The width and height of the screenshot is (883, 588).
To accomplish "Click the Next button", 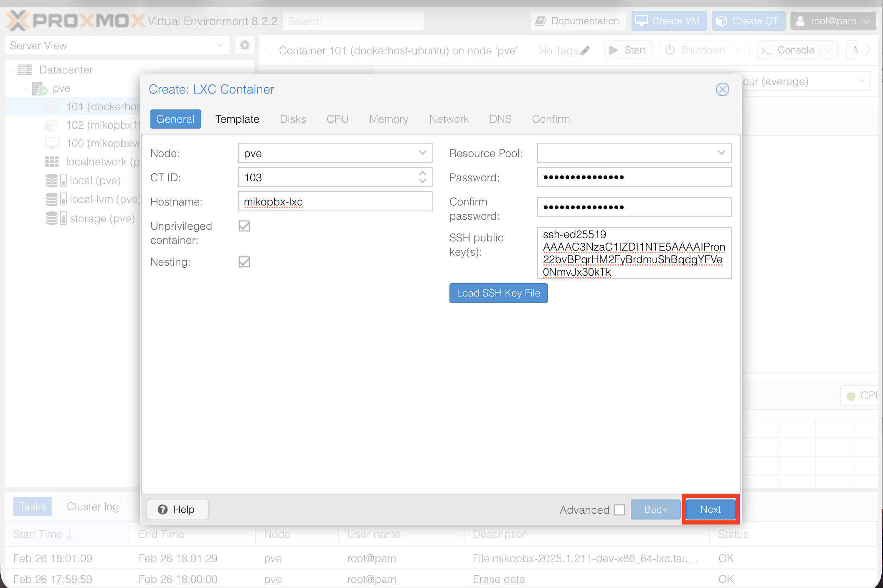I will click(710, 509).
